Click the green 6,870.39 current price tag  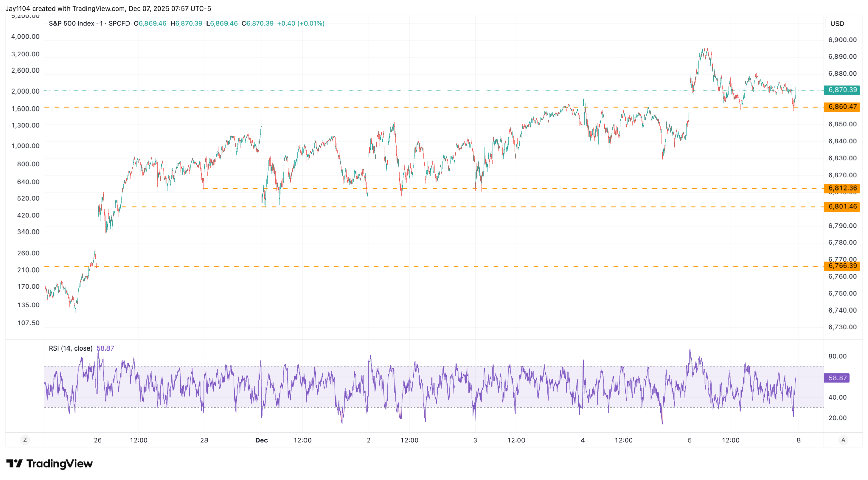click(x=842, y=90)
